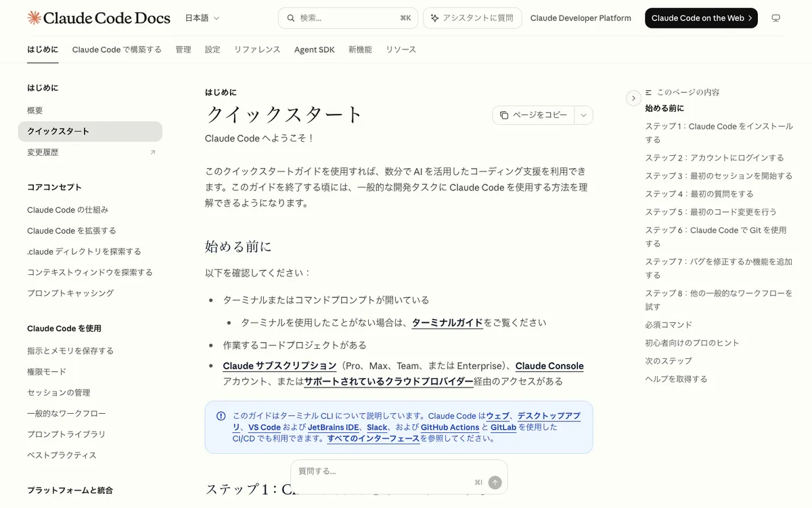Image resolution: width=812 pixels, height=508 pixels.
Task: Jump to ステップ 3：最初のセッションを開始する
Action: [x=719, y=175]
